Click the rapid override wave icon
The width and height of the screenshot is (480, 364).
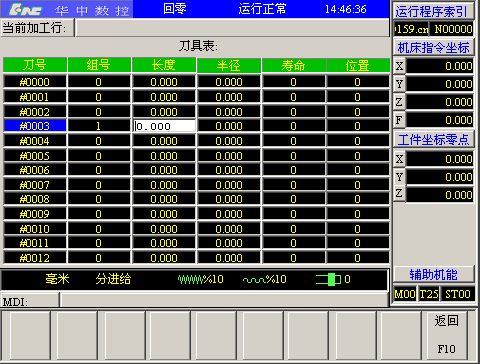[254, 280]
